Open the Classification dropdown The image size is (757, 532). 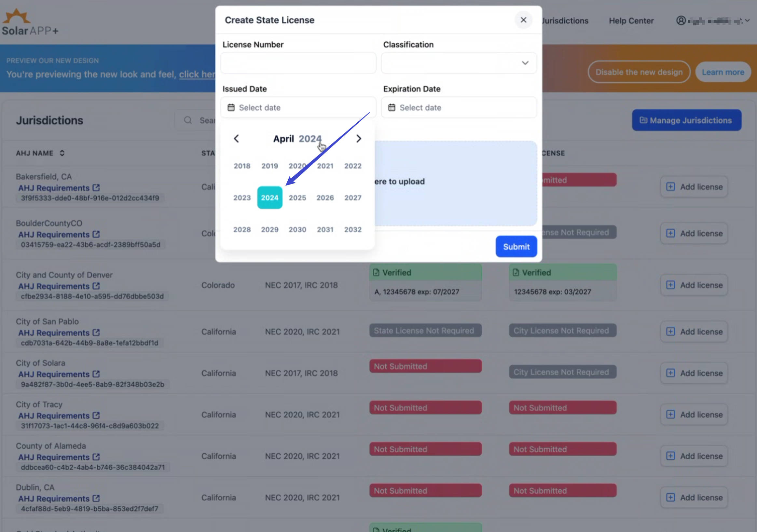(x=459, y=63)
